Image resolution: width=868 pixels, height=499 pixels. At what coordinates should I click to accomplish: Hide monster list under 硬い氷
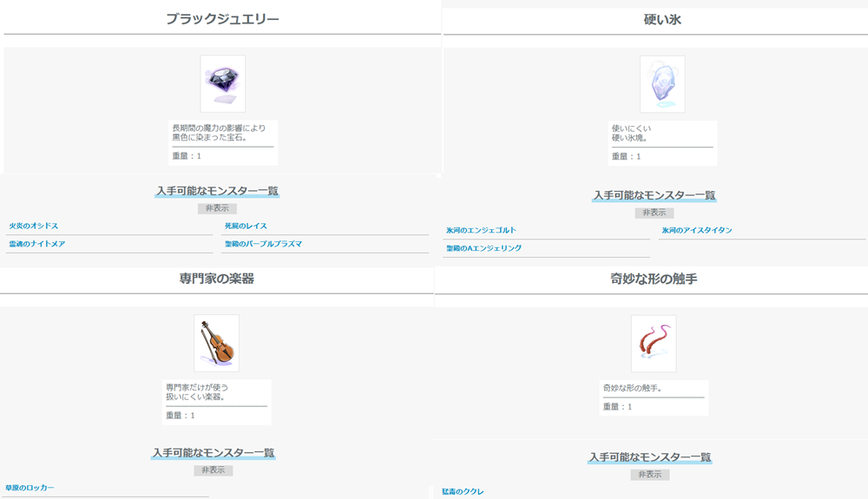click(x=654, y=213)
